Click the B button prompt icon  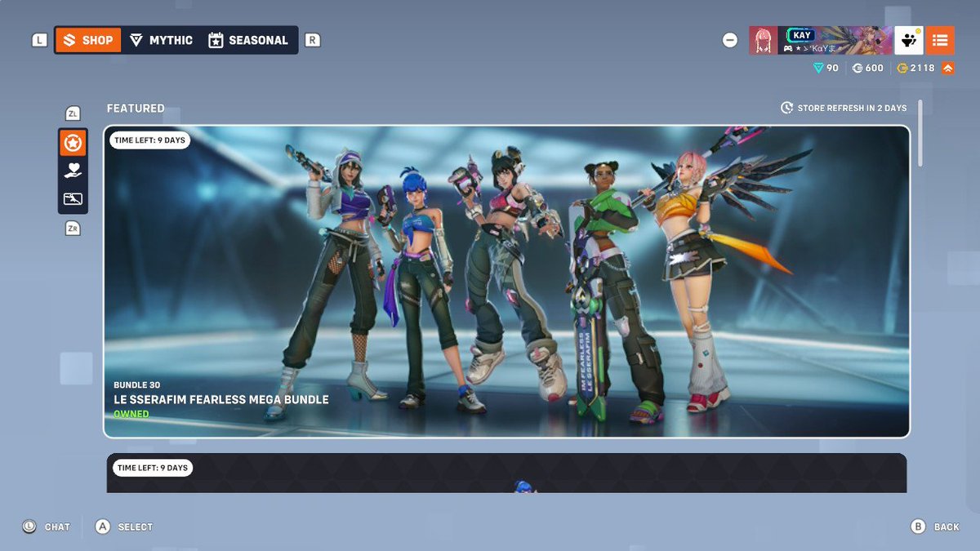tap(918, 527)
